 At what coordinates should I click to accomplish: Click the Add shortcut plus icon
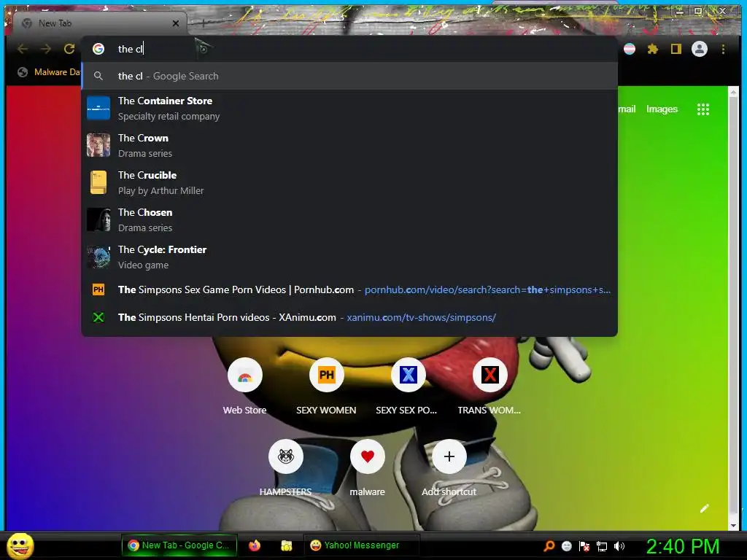tap(449, 456)
